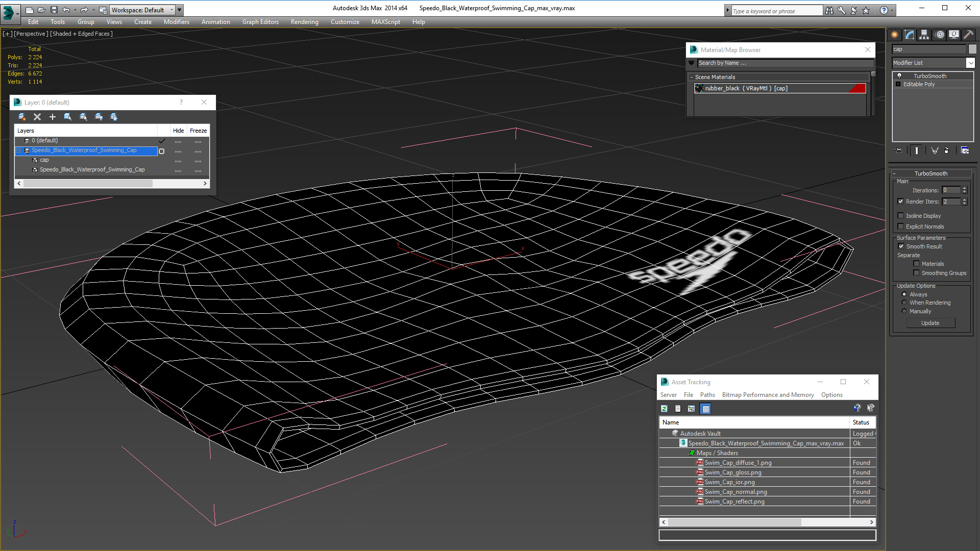This screenshot has height=551, width=980.
Task: Click Delete layer X icon in Layer dialog
Action: [x=37, y=117]
